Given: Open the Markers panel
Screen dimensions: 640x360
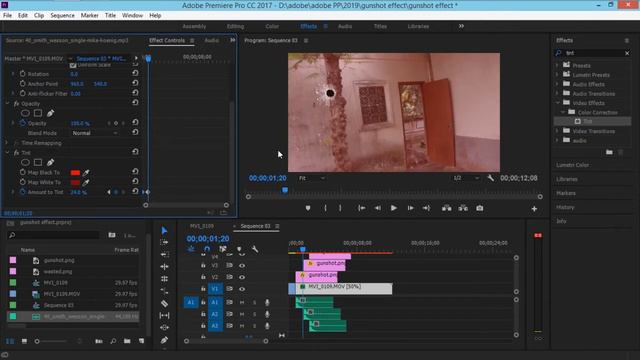Looking at the screenshot, I should pos(566,193).
